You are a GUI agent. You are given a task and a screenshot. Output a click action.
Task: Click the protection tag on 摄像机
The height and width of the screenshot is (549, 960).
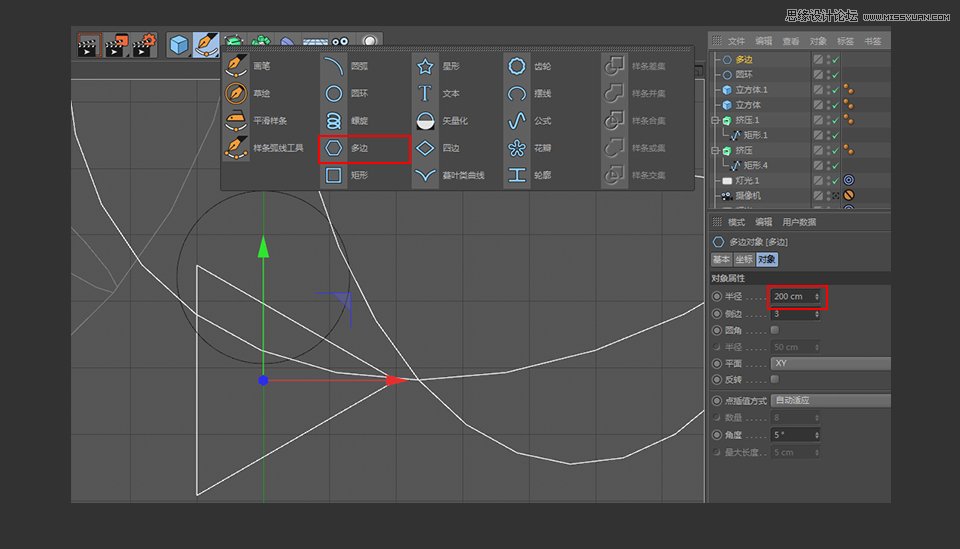pos(849,196)
